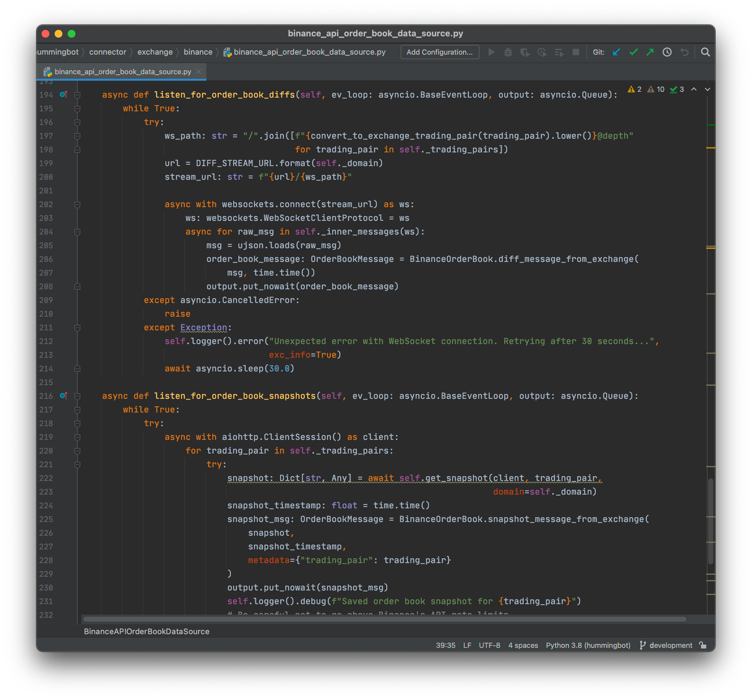Toggle the read-only lock in status bar
The height and width of the screenshot is (700, 752).
[703, 645]
